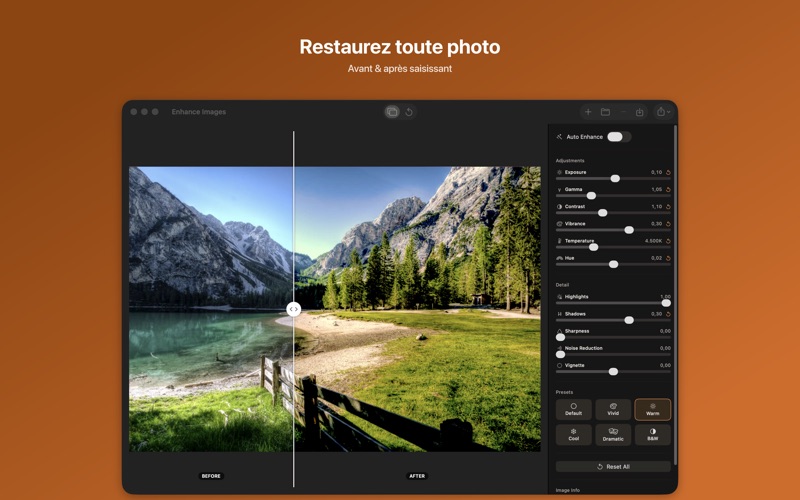Add images with the plus icon
The width and height of the screenshot is (800, 500).
(588, 112)
